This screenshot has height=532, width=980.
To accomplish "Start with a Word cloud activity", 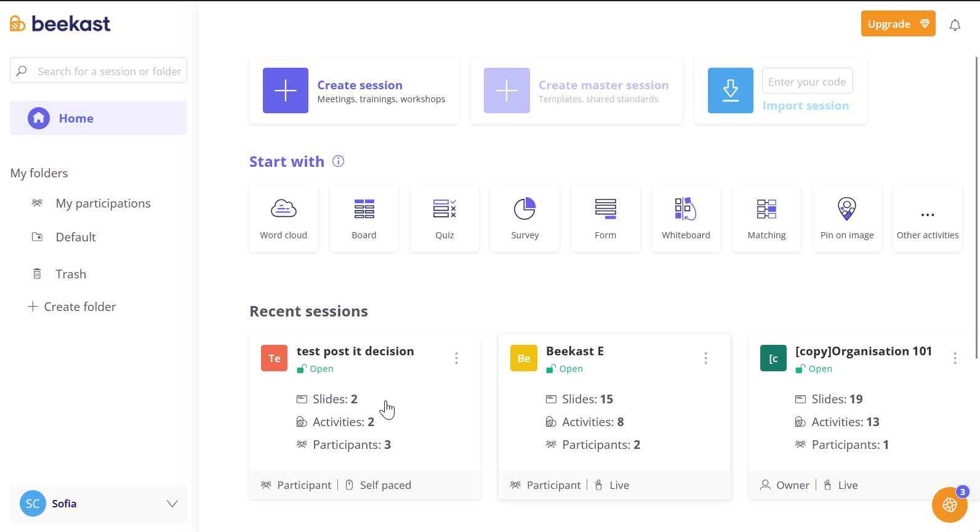I will coord(283,218).
